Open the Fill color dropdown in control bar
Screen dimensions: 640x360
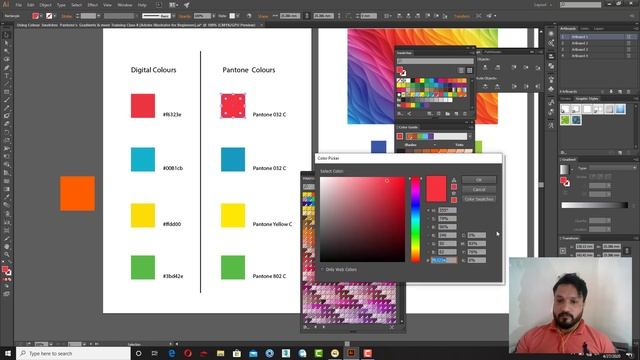pos(41,16)
